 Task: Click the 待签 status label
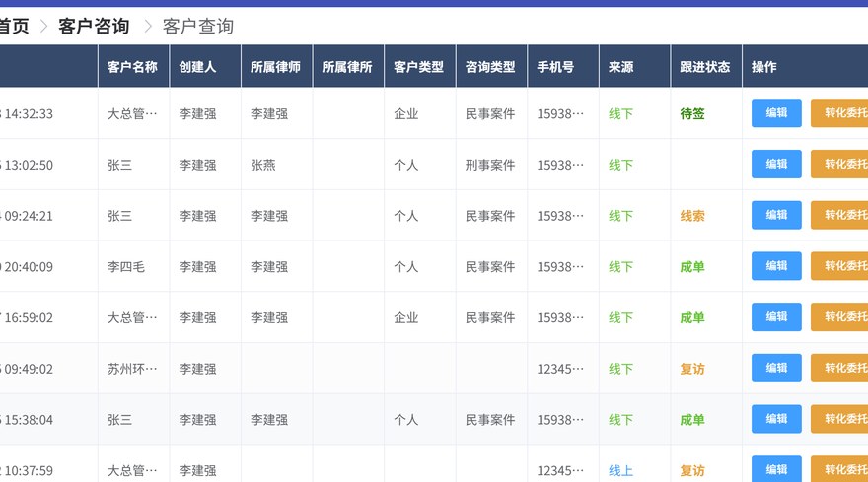pyautogui.click(x=692, y=114)
